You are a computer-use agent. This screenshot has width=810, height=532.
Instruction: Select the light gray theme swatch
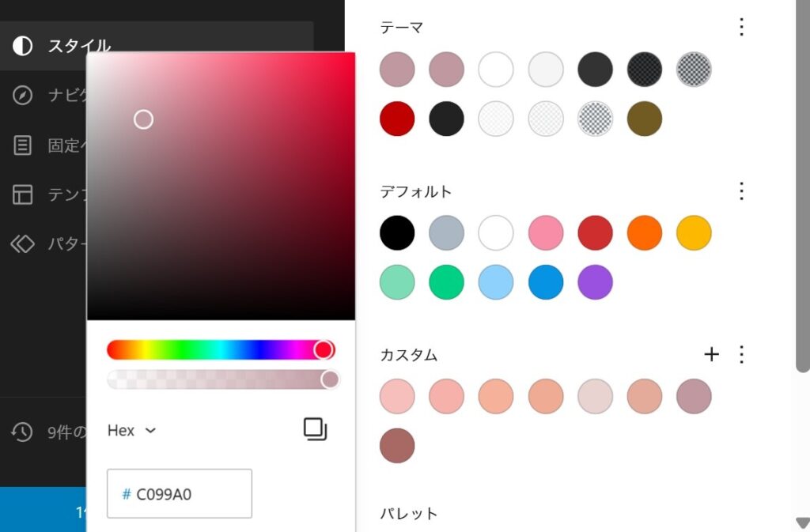tap(546, 69)
